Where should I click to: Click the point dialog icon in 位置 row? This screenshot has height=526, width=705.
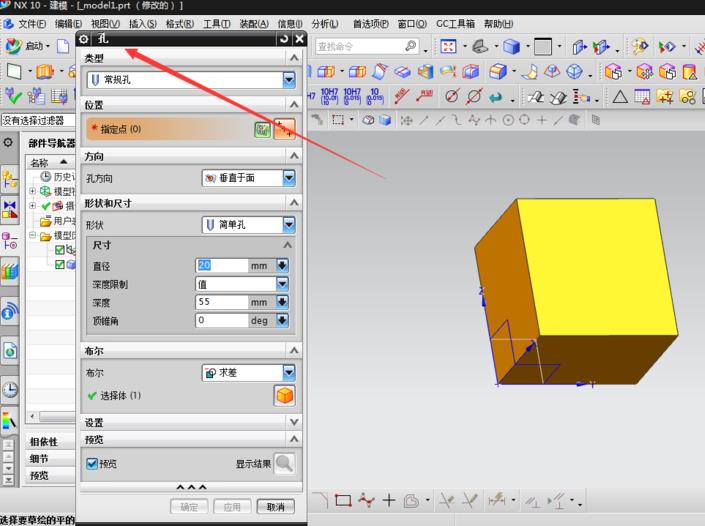[286, 129]
